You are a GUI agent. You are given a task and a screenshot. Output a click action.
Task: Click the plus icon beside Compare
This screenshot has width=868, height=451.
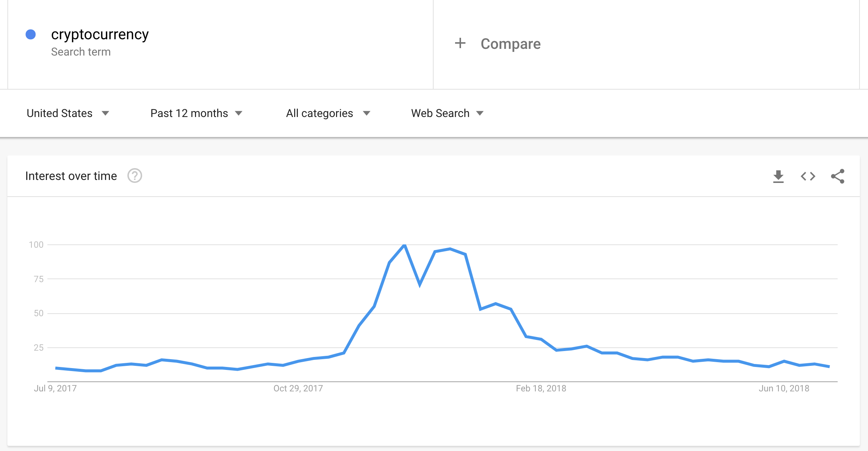tap(460, 43)
